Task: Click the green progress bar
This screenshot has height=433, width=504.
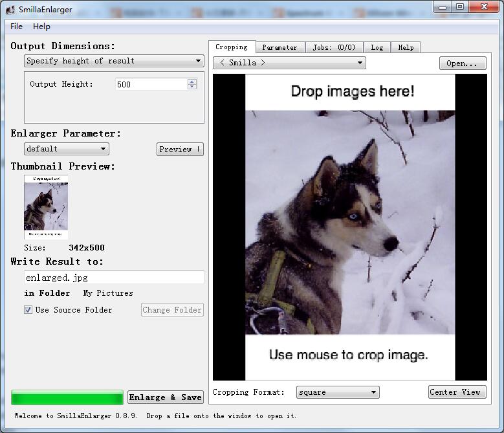Action: (67, 397)
